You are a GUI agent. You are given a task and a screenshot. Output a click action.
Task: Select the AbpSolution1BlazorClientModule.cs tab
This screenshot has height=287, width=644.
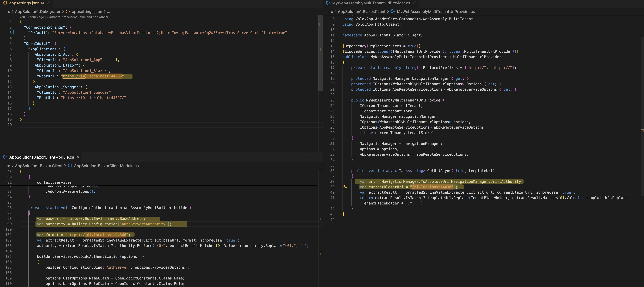click(x=42, y=157)
